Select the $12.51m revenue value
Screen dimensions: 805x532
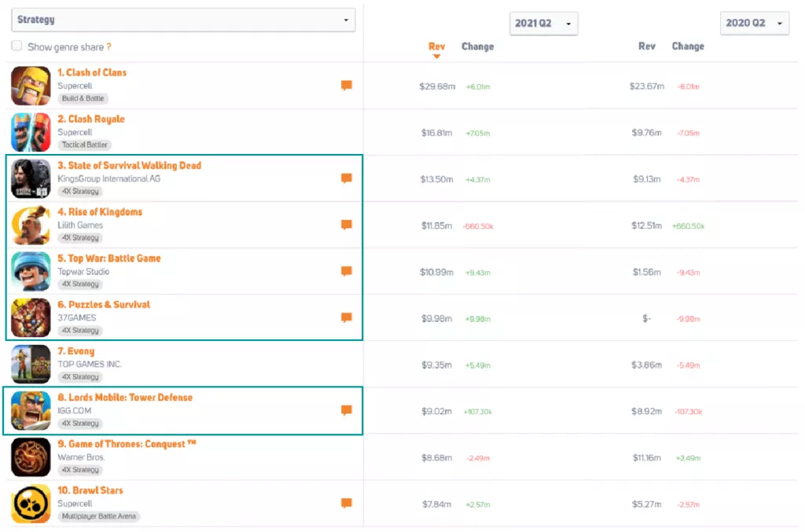point(646,226)
